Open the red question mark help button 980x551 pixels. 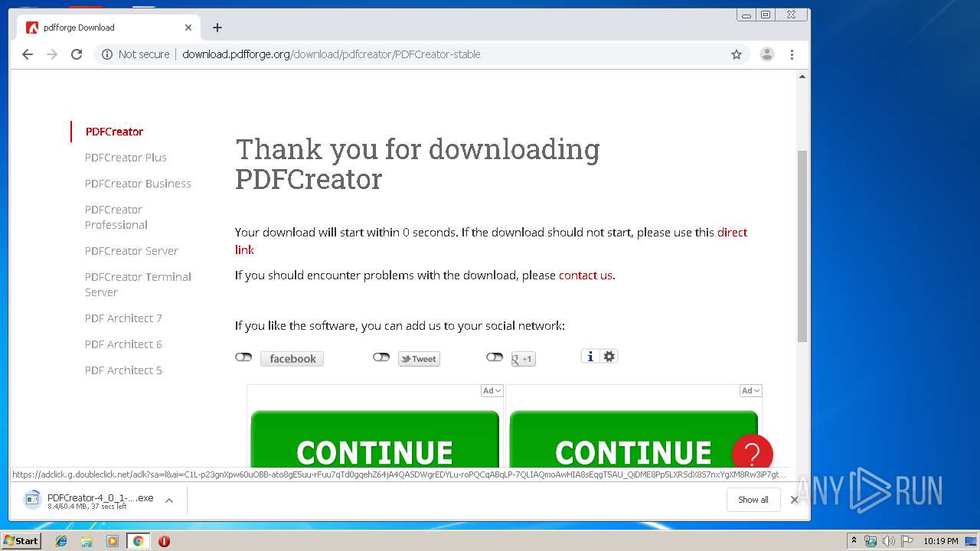[752, 454]
